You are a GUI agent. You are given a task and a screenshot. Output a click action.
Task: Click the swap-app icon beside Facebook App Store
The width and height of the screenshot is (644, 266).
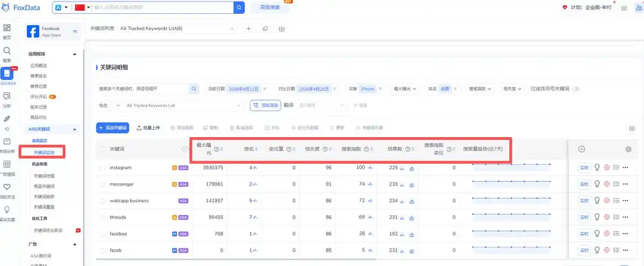(x=75, y=31)
